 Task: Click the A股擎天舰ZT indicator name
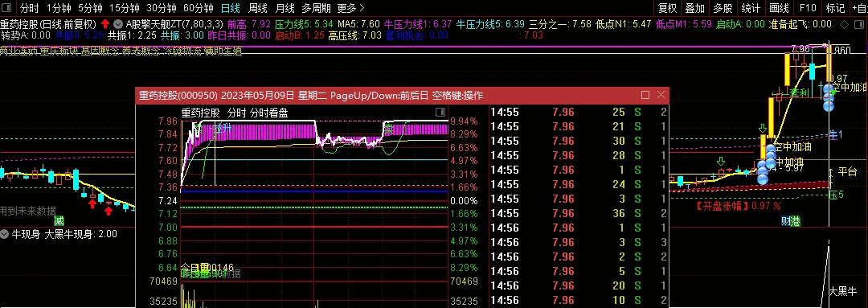pyautogui.click(x=174, y=24)
